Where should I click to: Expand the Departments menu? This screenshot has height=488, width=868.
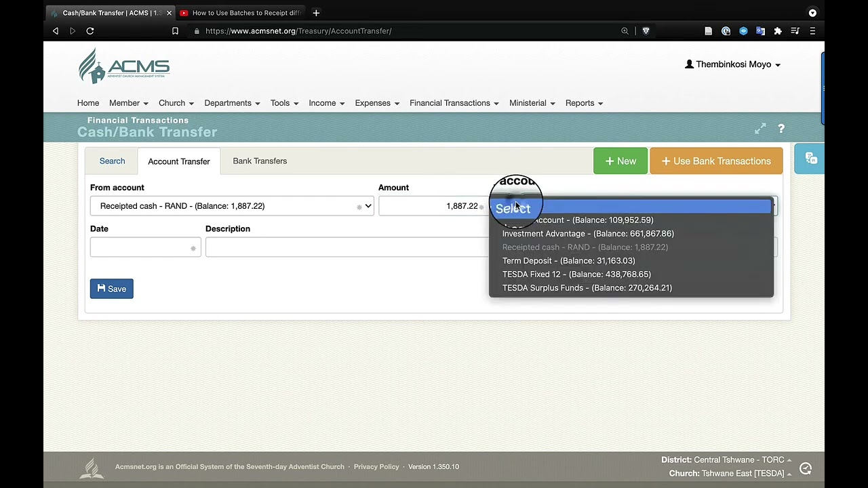click(232, 103)
